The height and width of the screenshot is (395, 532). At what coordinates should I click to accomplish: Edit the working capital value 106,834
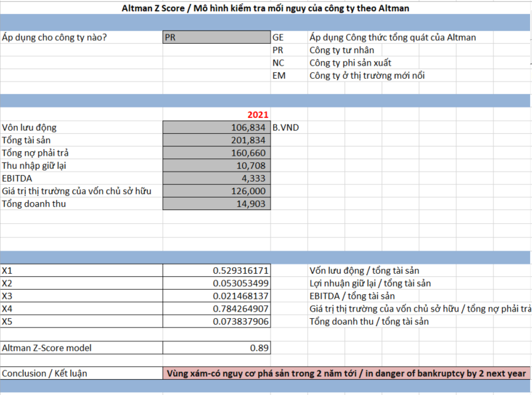click(216, 127)
